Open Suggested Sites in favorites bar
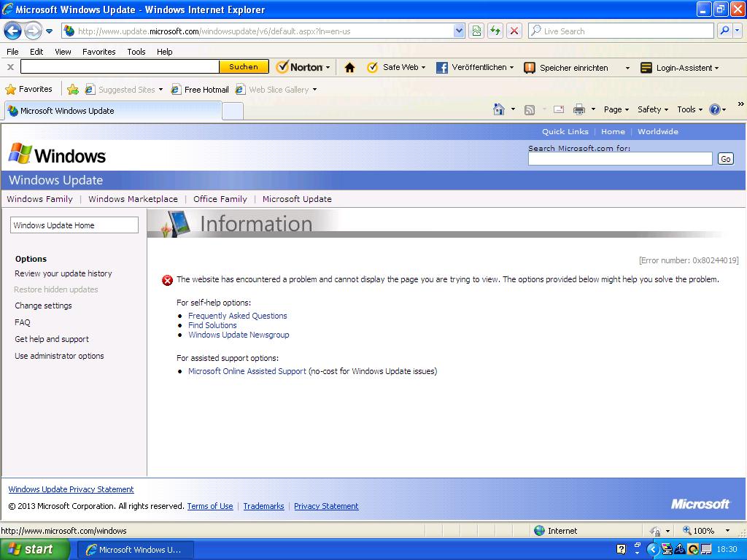747x560 pixels. point(124,90)
